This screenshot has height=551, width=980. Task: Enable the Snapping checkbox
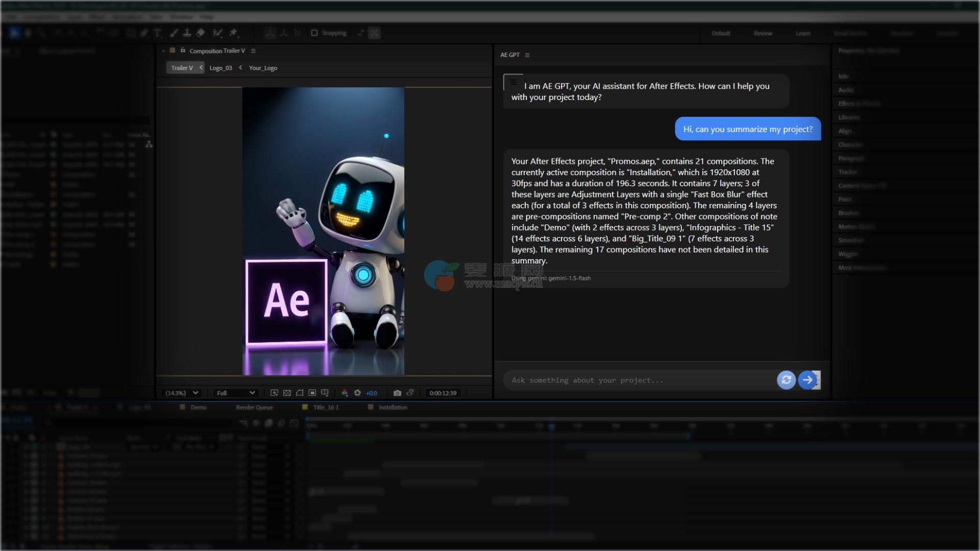pyautogui.click(x=314, y=33)
